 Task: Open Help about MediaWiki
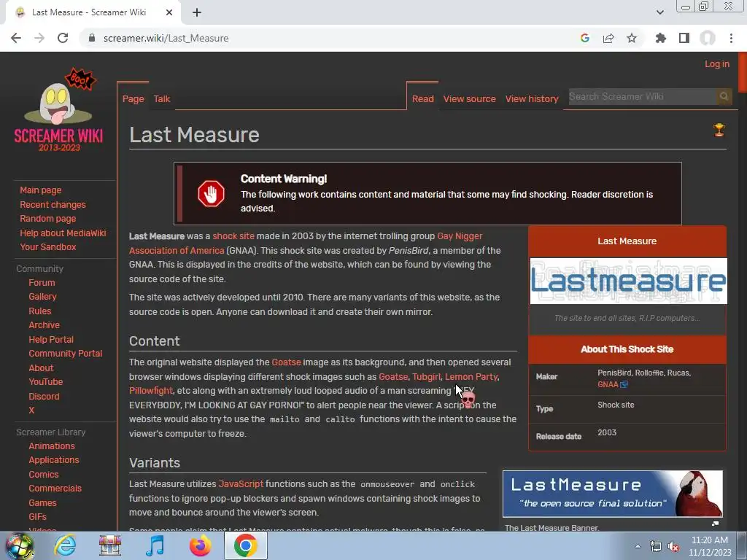(63, 233)
